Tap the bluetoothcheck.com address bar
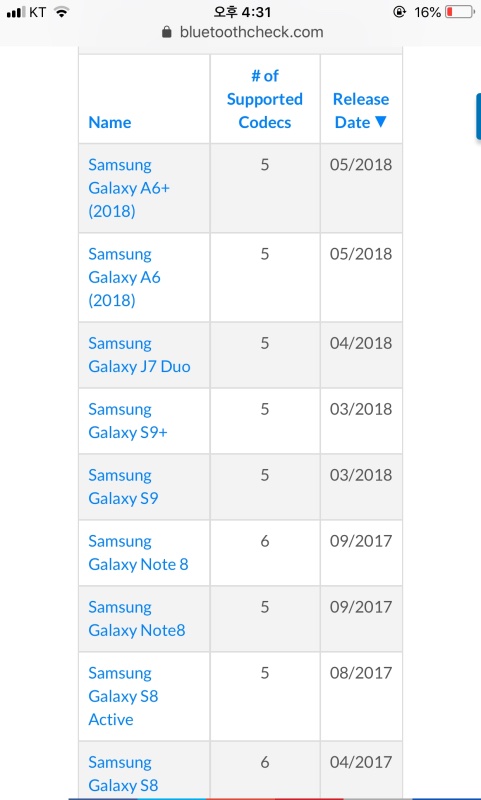 tap(242, 32)
